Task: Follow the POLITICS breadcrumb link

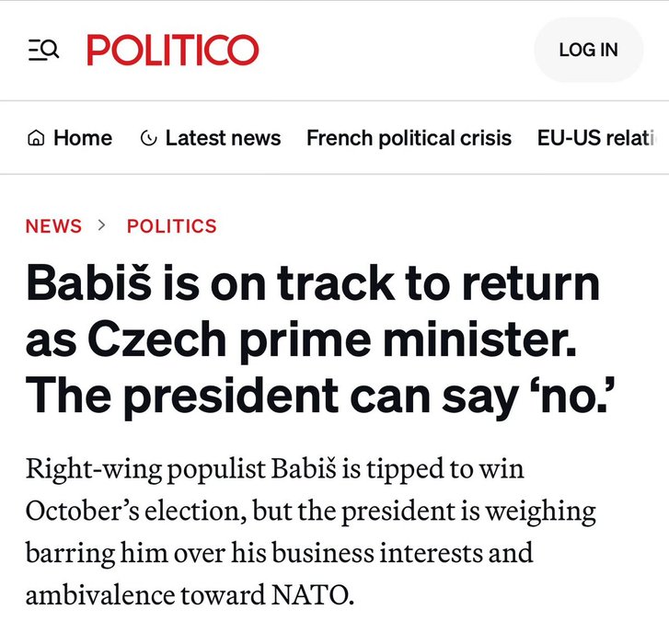Action: click(172, 226)
